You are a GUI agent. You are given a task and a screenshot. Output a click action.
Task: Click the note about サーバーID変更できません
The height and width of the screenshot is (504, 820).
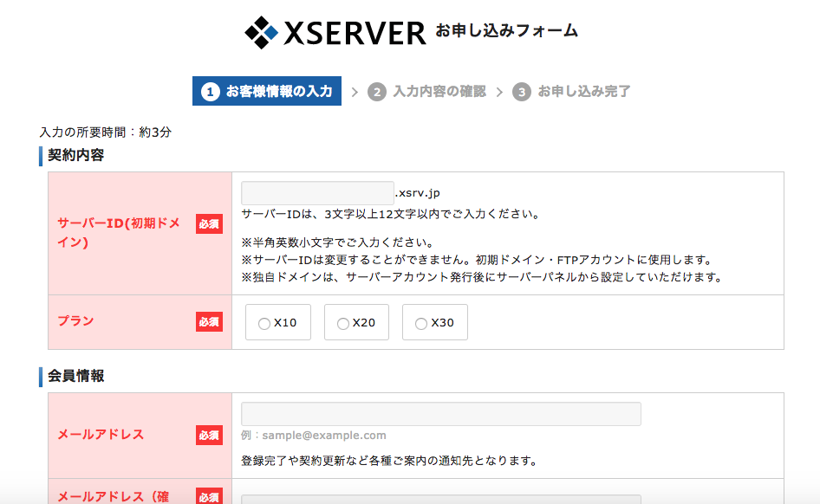pyautogui.click(x=477, y=260)
